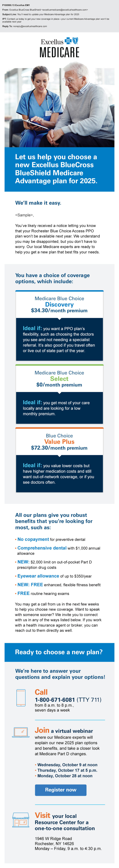Click the Blue Shield emblem in header
The height and width of the screenshot is (868, 119).
[75, 41]
